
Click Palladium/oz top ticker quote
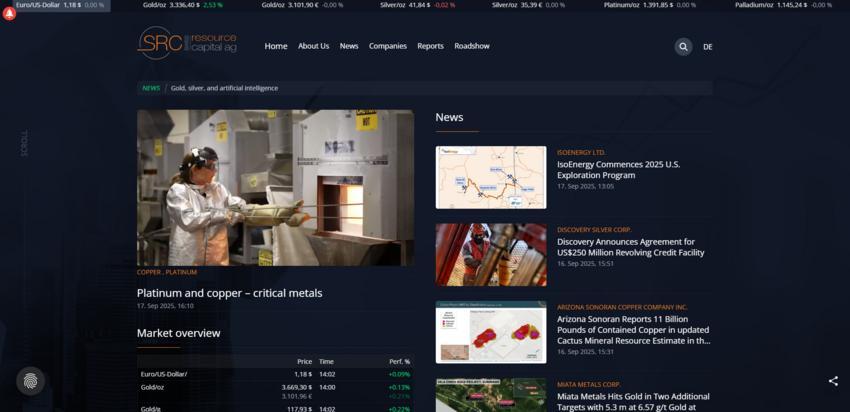point(783,5)
